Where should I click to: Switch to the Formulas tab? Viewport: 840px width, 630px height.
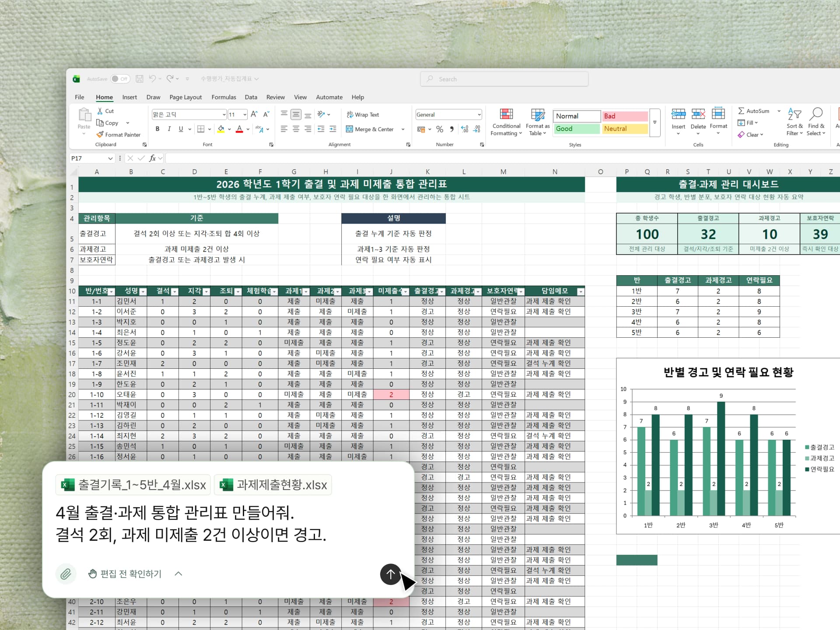(x=224, y=97)
